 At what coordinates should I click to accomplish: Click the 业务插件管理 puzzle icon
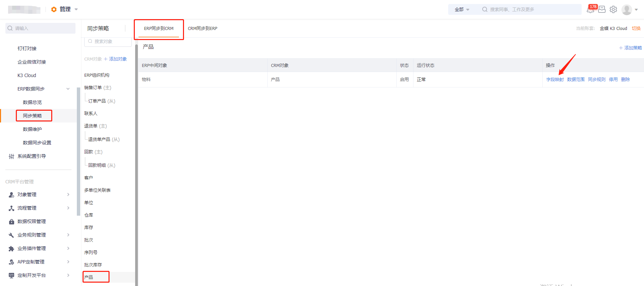(x=11, y=248)
